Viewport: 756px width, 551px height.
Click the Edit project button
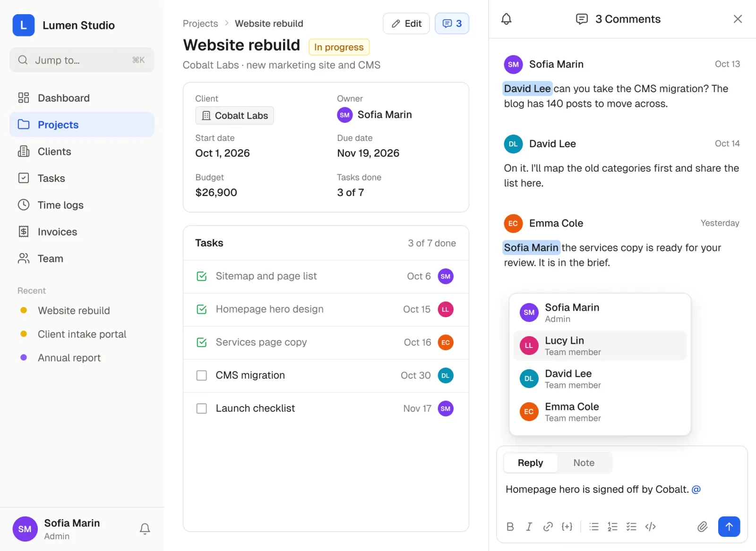click(x=406, y=24)
